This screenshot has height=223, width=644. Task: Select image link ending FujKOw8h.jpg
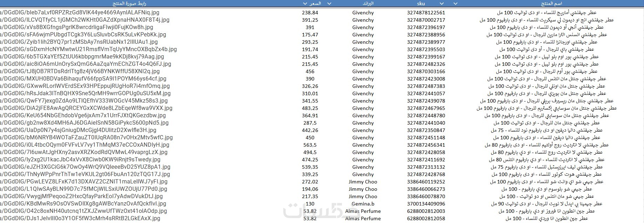pos(76,27)
